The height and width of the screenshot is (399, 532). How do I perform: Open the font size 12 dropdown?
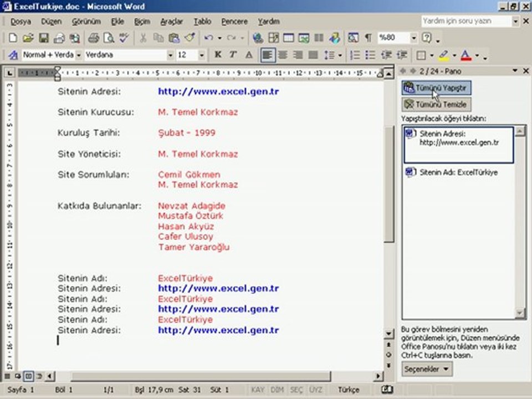[x=202, y=55]
